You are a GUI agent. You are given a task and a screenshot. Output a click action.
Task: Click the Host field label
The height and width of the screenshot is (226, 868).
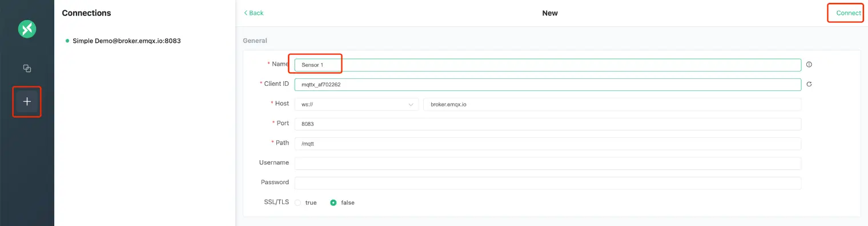tap(282, 104)
